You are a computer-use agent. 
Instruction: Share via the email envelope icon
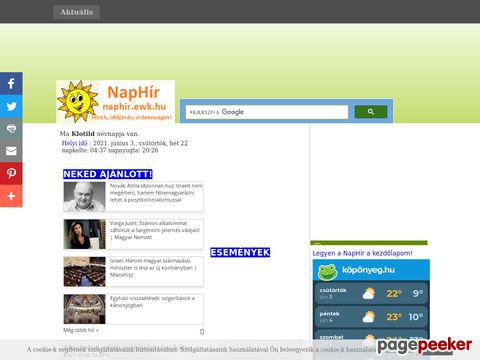[11, 151]
